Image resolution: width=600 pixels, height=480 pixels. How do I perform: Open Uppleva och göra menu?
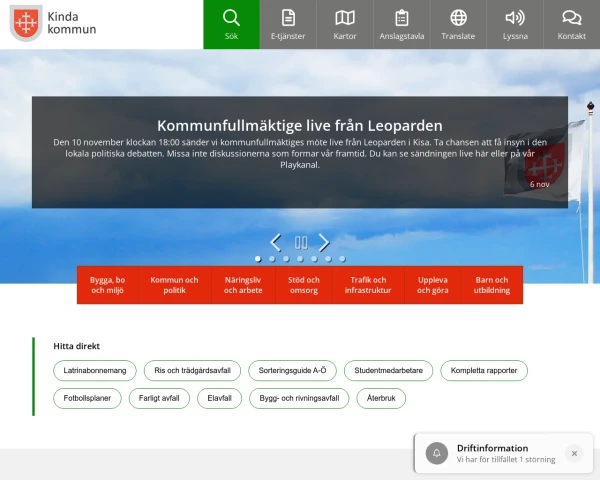pyautogui.click(x=433, y=285)
